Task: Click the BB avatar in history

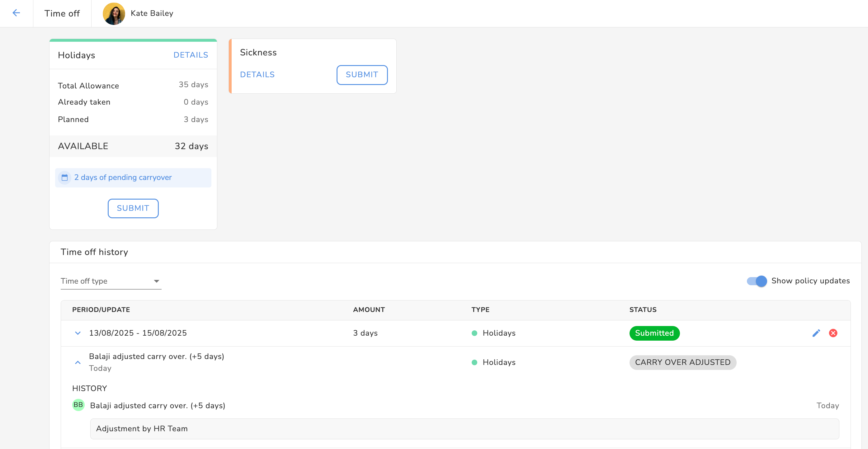Action: [78, 405]
